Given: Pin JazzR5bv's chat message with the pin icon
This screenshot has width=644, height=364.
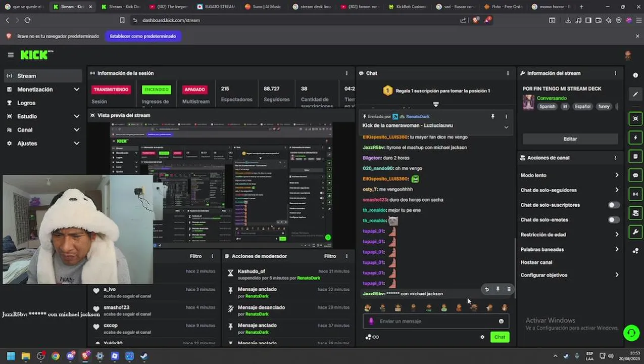Looking at the screenshot, I should click(498, 290).
